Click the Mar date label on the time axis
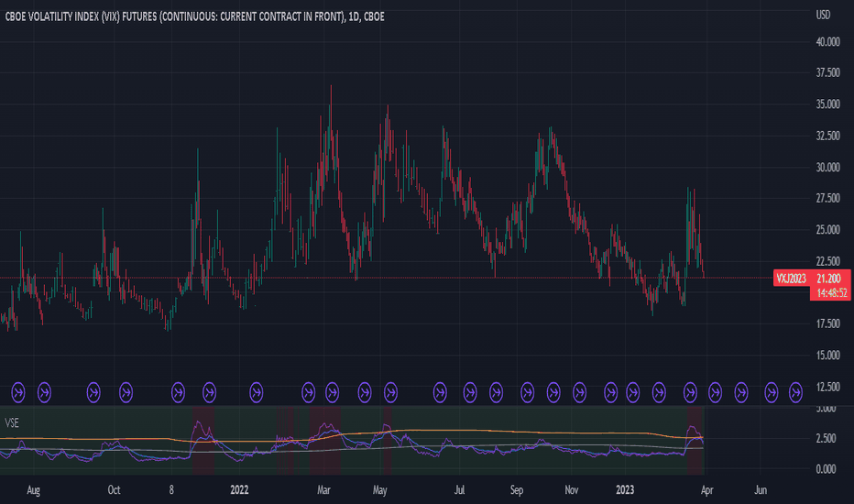854x504 pixels. coord(323,490)
